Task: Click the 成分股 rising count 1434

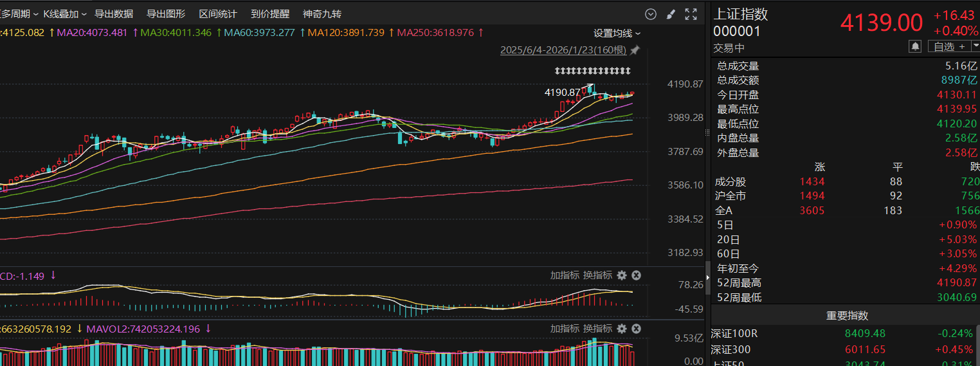Action: [x=812, y=182]
